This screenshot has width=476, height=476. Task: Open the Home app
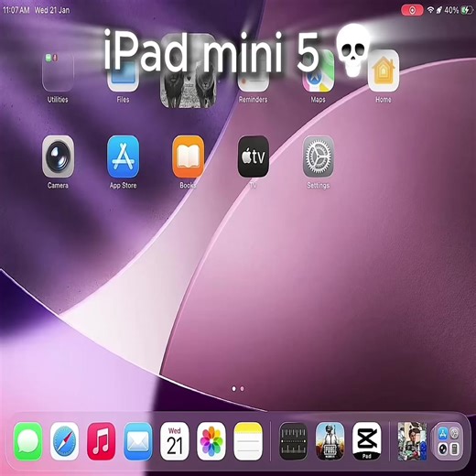(x=384, y=70)
